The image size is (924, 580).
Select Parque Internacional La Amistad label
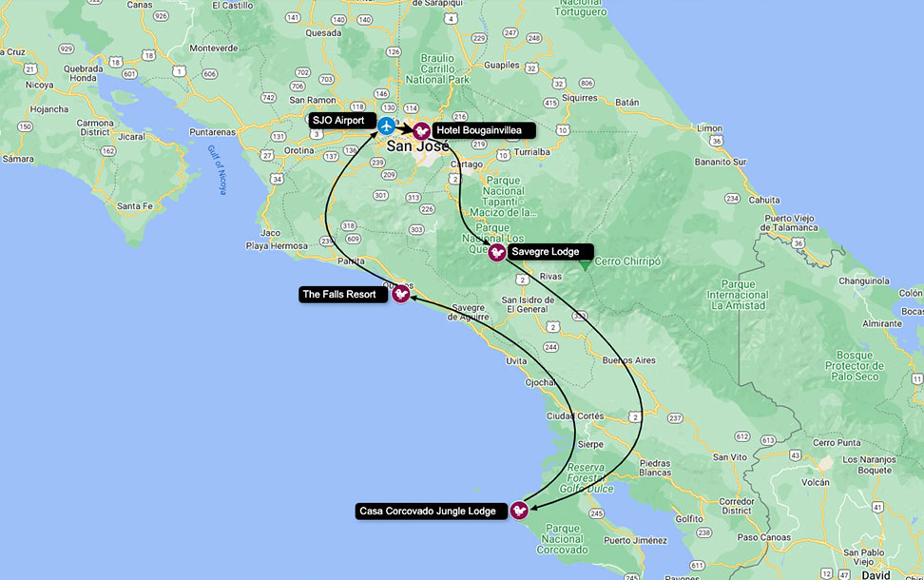pyautogui.click(x=738, y=295)
